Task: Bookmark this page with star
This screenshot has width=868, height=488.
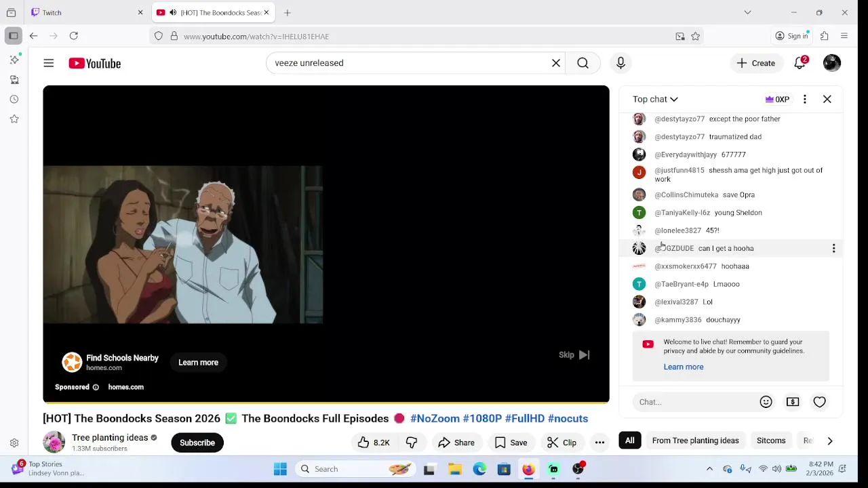Action: point(696,37)
